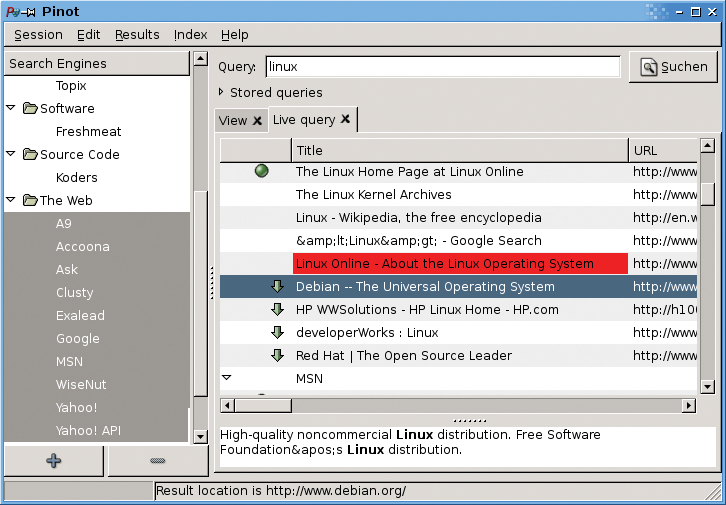Click the Search Engines column header

(x=97, y=63)
